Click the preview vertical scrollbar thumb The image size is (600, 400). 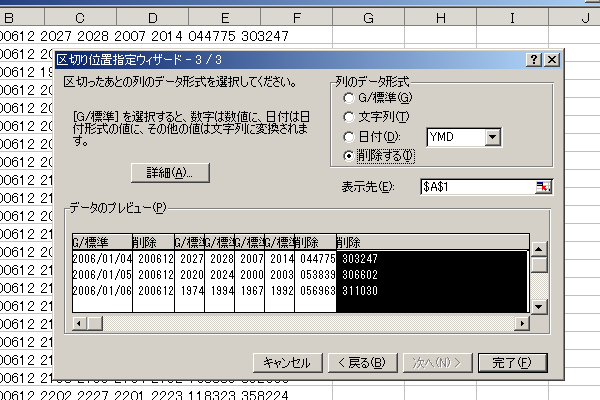tap(539, 265)
